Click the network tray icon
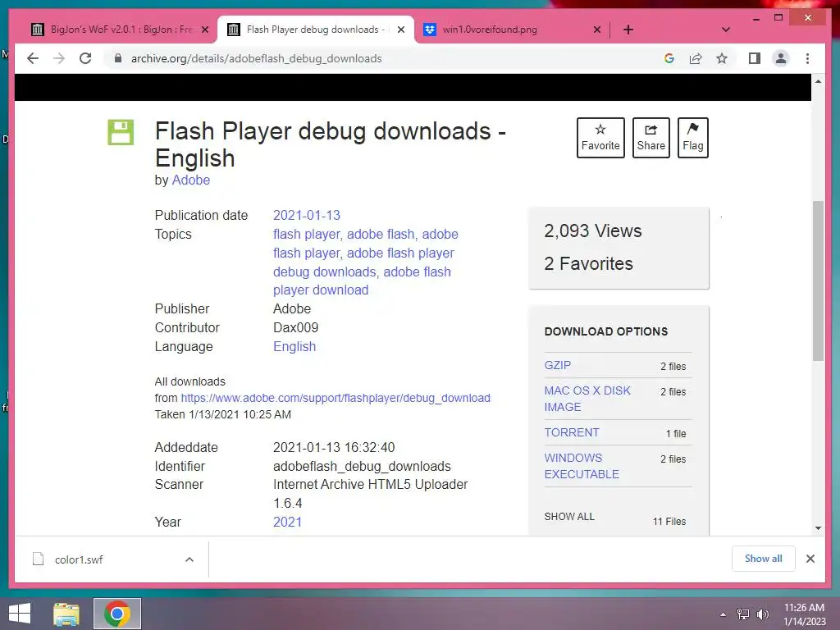The height and width of the screenshot is (630, 840). [742, 614]
